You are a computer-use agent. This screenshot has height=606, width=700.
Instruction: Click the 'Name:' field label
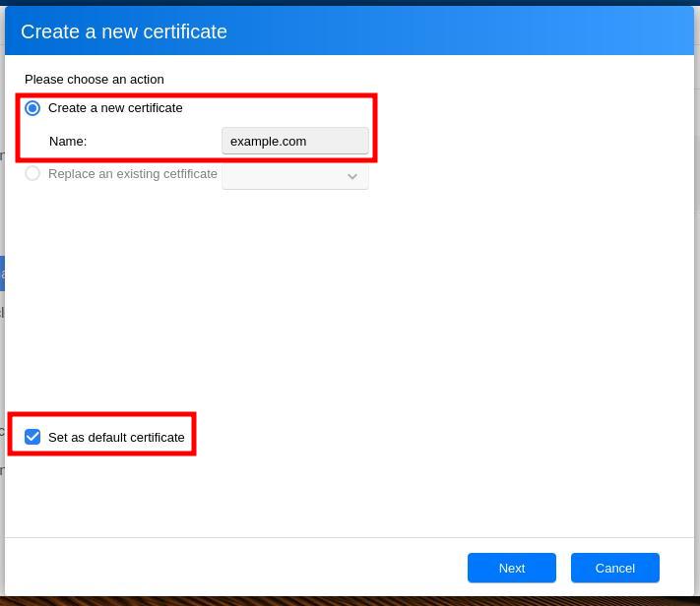point(68,142)
